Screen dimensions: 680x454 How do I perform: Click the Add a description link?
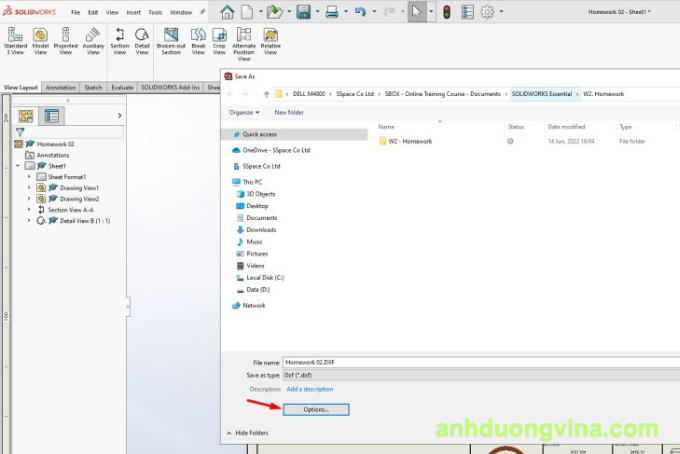[310, 389]
